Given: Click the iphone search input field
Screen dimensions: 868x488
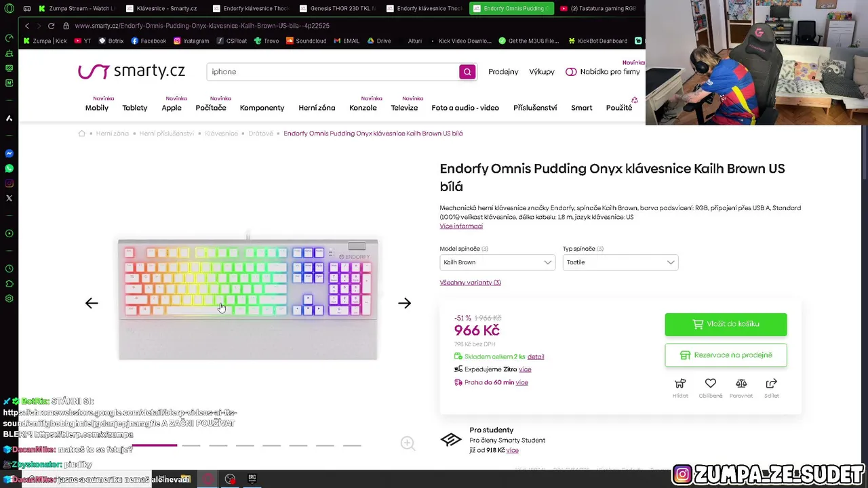Looking at the screenshot, I should click(332, 72).
